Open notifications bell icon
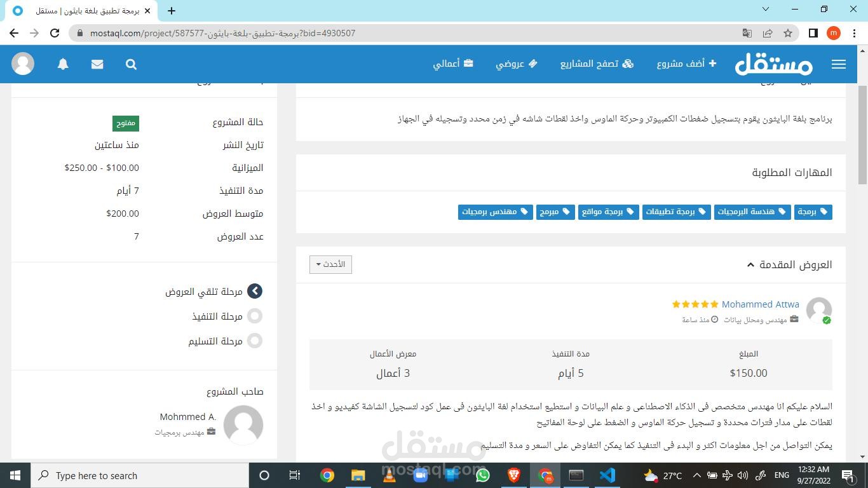868x488 pixels. pos(63,64)
